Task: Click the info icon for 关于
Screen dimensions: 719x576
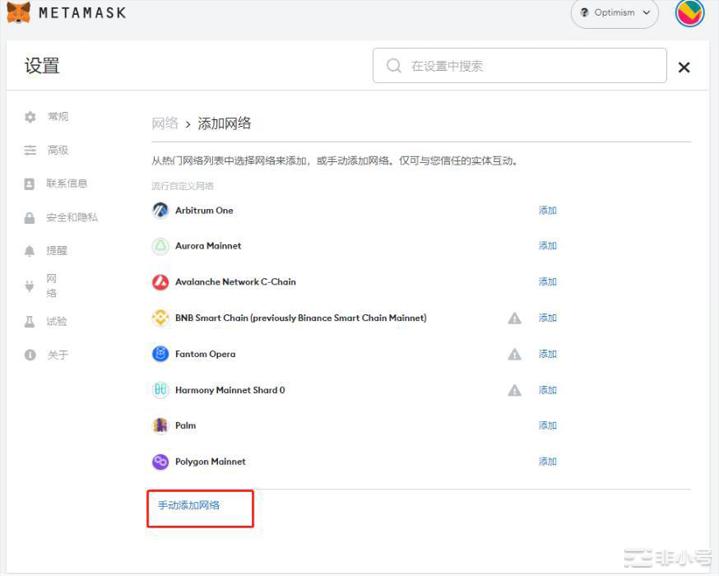Action: [29, 355]
